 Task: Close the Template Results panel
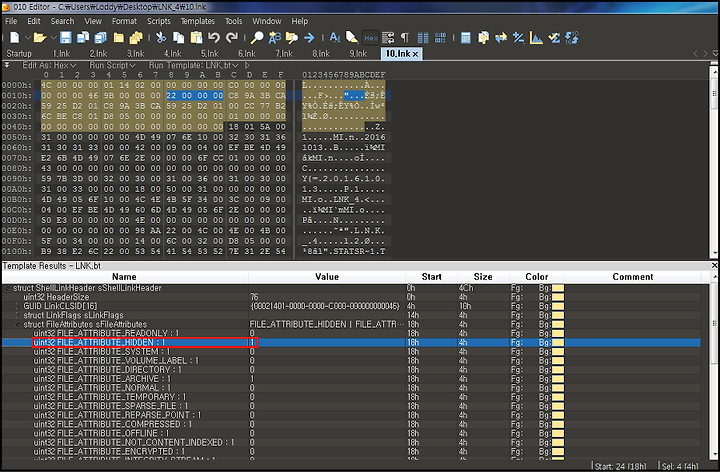(x=714, y=265)
